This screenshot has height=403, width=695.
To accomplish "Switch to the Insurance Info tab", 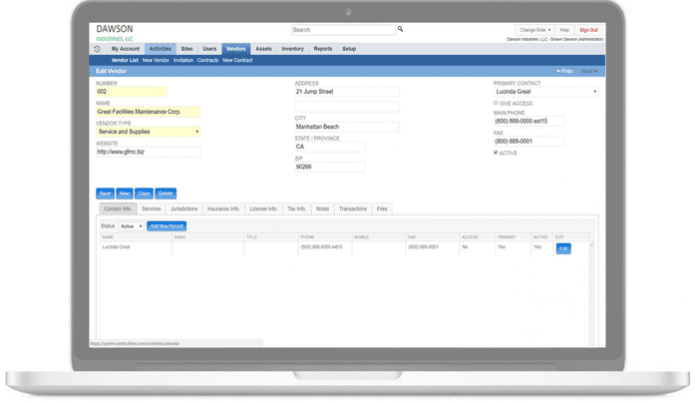I will 223,209.
